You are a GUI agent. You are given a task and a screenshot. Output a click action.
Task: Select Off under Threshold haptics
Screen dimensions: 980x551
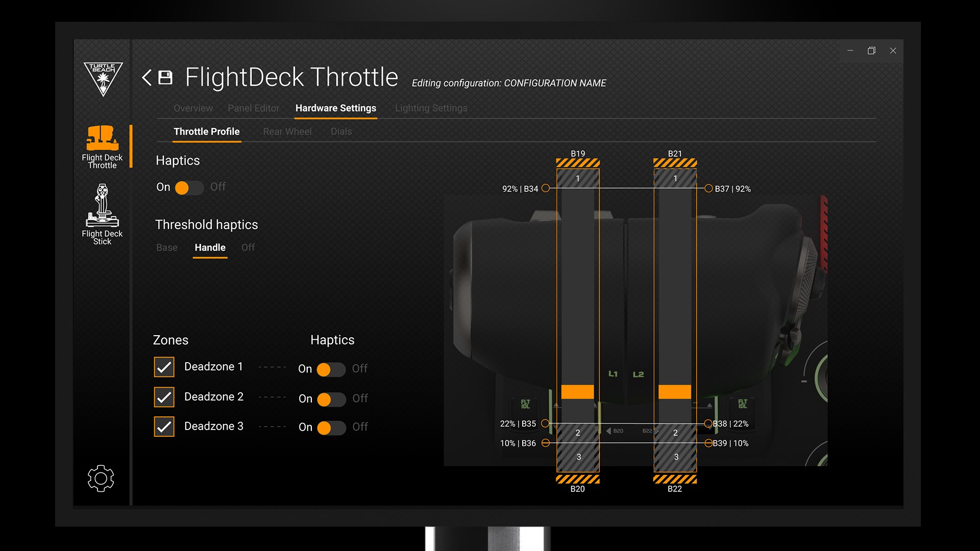(x=249, y=247)
